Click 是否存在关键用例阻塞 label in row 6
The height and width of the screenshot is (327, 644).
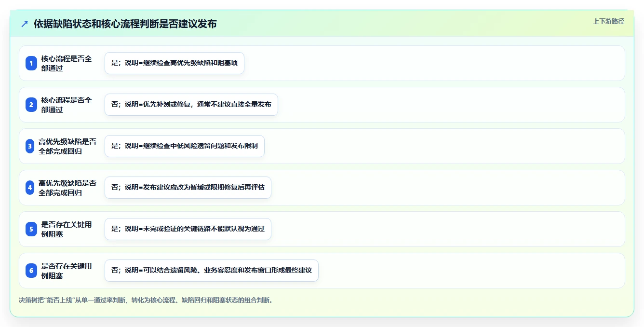(x=67, y=271)
